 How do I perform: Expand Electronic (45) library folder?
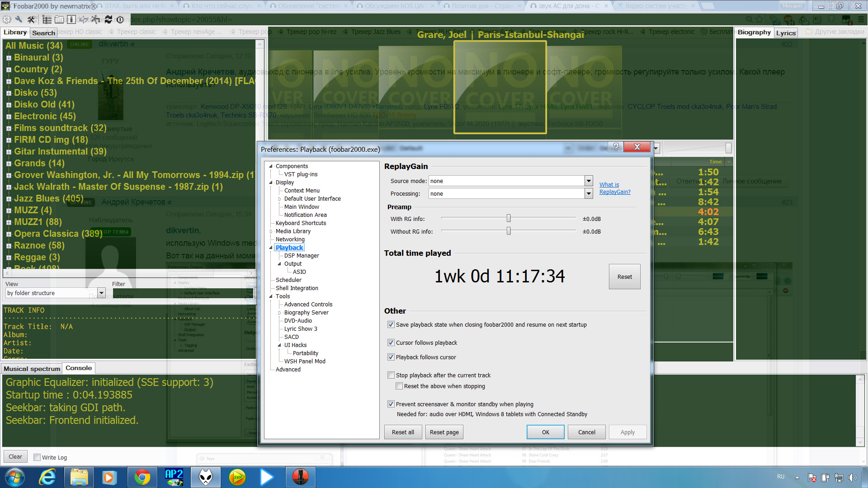(9, 117)
